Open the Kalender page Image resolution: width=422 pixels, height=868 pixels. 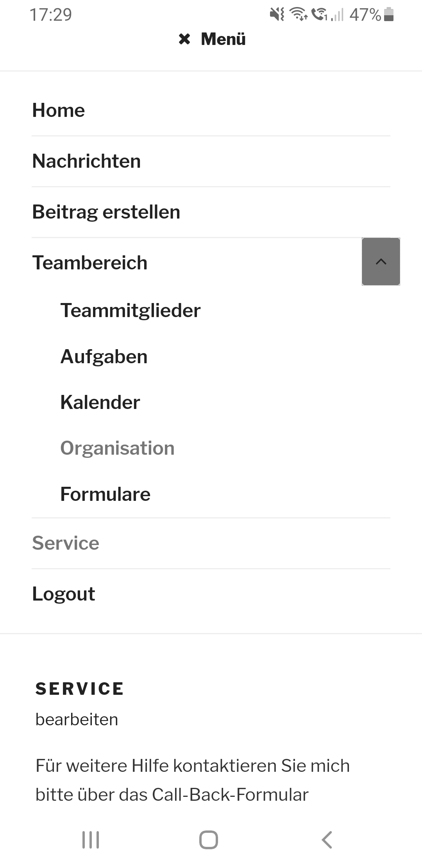pos(100,402)
